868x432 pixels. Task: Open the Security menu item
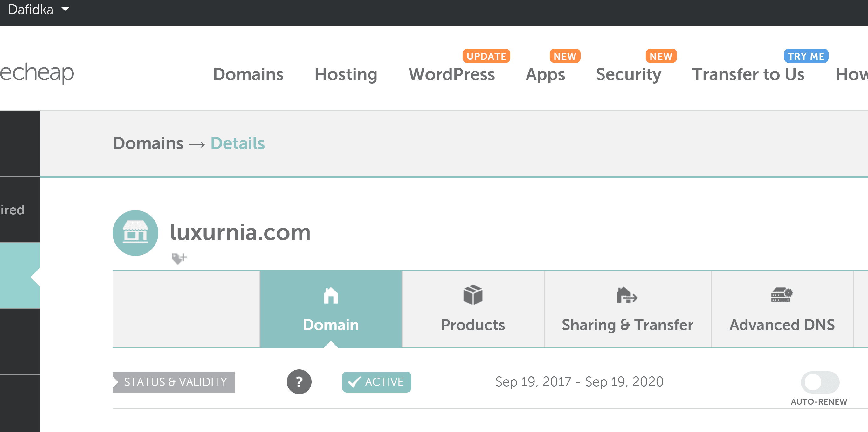(x=628, y=74)
